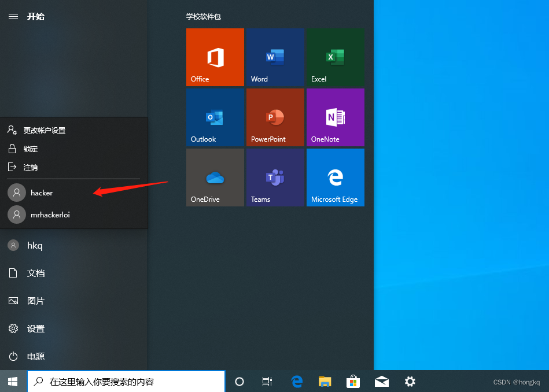549x392 pixels.
Task: Select Sign out (注销)
Action: pos(74,167)
